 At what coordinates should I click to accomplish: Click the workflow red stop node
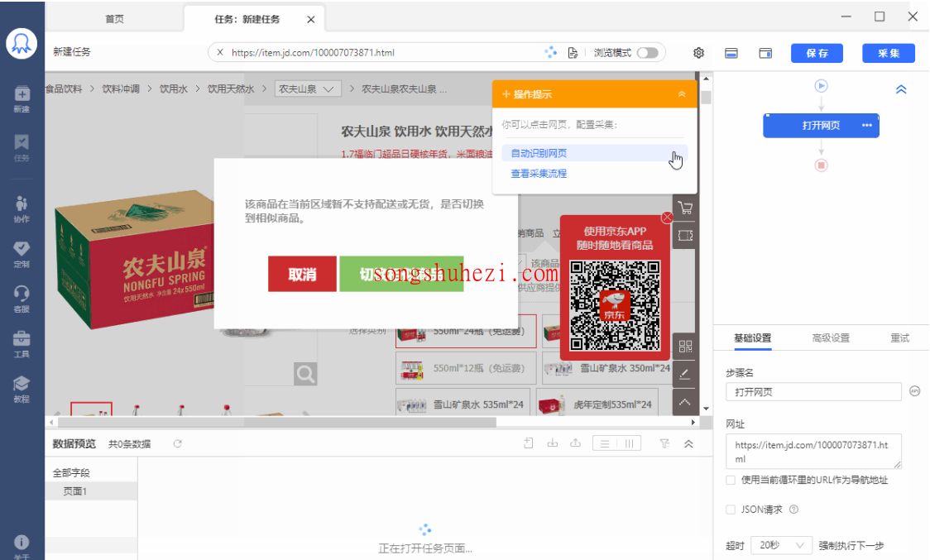[x=821, y=165]
